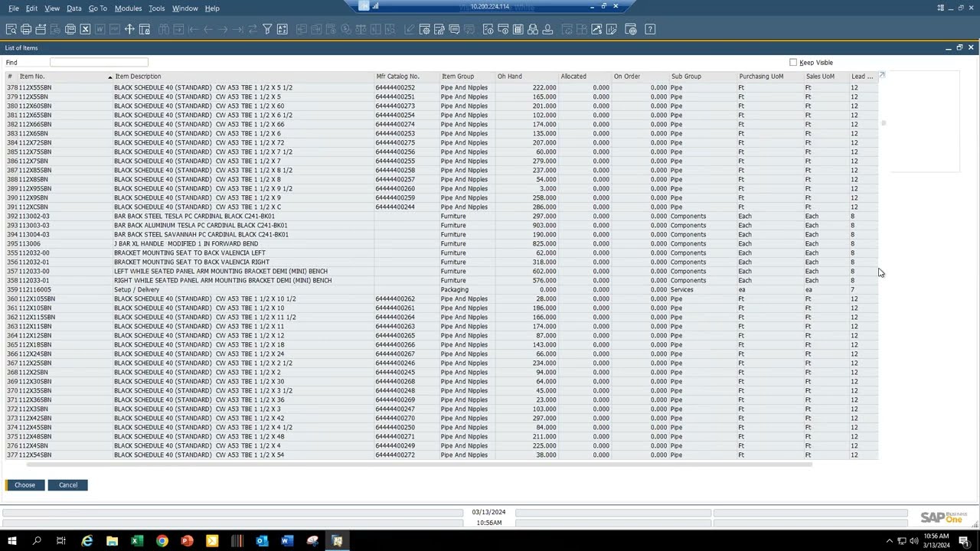Click the Calendar toolbar icon

pos(518,29)
